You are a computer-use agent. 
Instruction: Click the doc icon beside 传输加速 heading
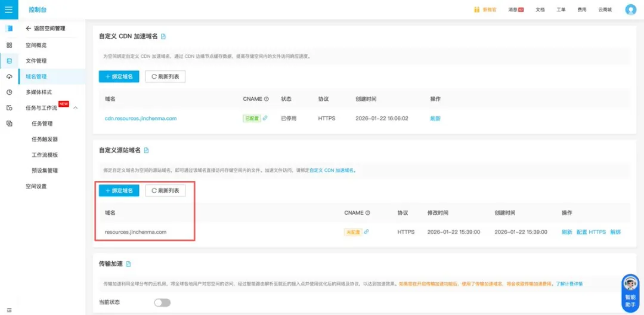128,264
